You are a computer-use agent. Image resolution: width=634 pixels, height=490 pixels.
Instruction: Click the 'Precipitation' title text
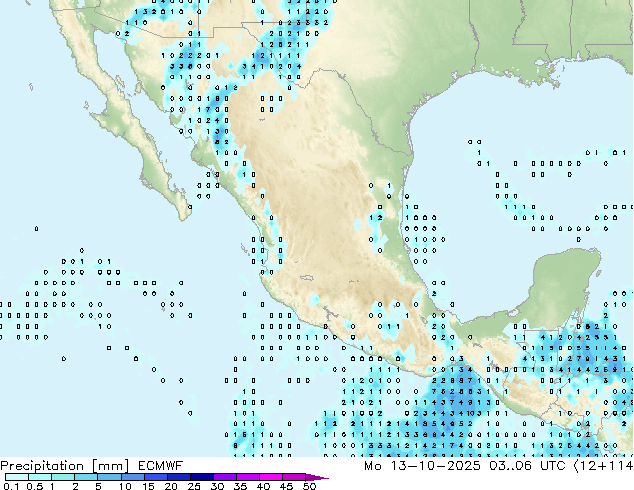[x=42, y=466]
